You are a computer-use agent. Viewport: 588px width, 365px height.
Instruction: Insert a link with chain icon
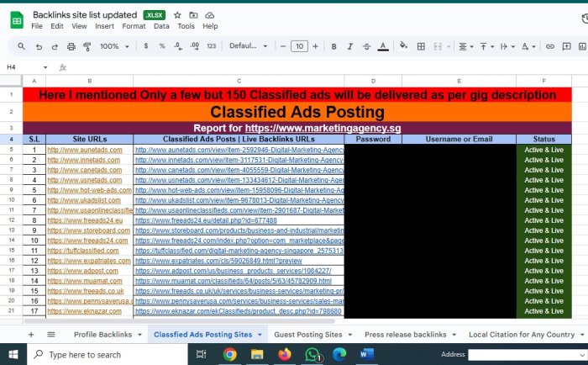click(x=549, y=46)
